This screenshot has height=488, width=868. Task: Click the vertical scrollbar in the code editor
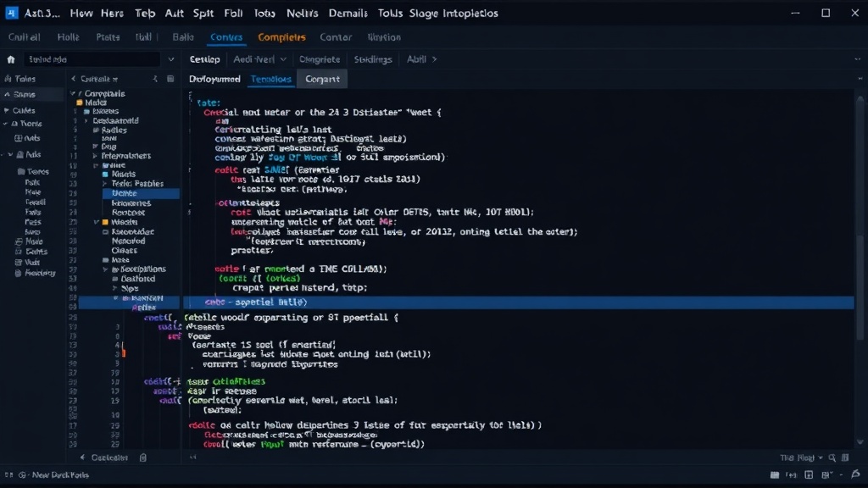[x=860, y=265]
